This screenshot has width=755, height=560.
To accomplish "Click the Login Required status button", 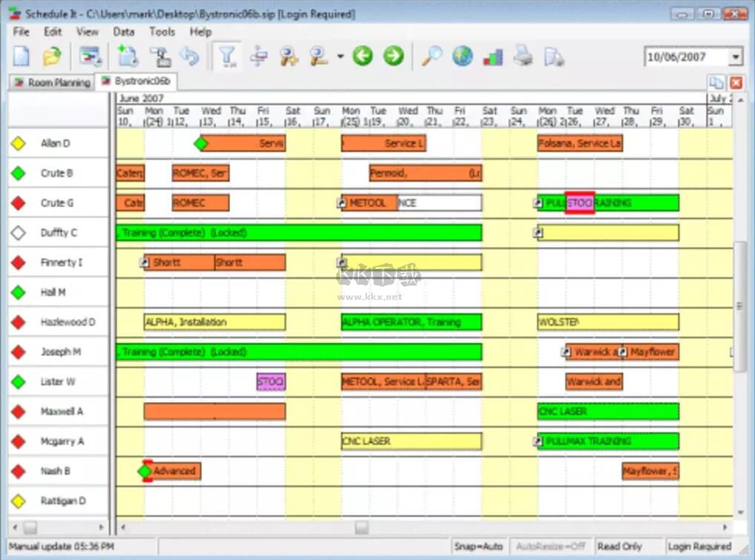I will [699, 546].
